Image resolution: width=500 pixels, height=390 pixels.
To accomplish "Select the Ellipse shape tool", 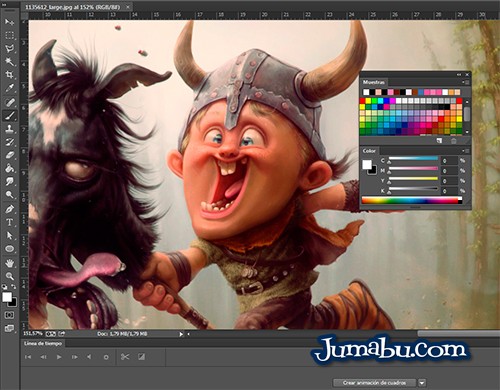I will coord(9,249).
